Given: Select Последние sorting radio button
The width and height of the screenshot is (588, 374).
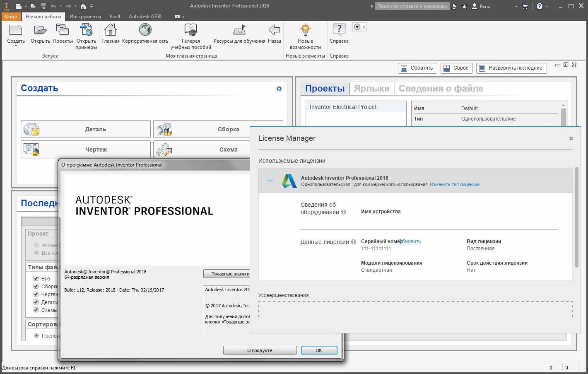Looking at the screenshot, I should click(36, 335).
